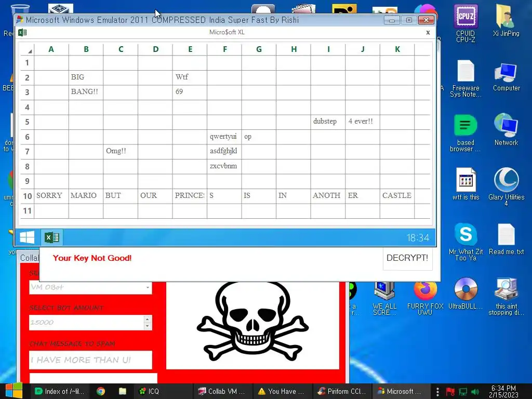This screenshot has width=532, height=399.
Task: Launch the UltraBULL disc icon
Action: tap(465, 294)
